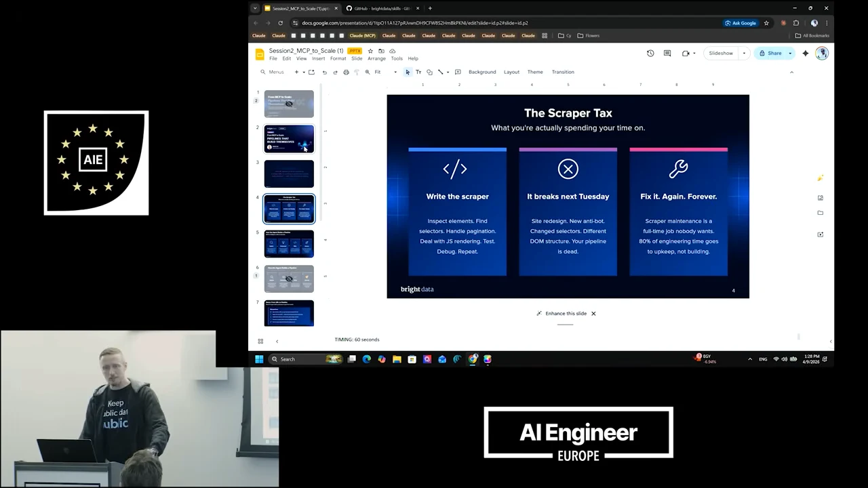Viewport: 868px width, 488px height.
Task: Click the redo arrow in toolbar
Action: (335, 72)
